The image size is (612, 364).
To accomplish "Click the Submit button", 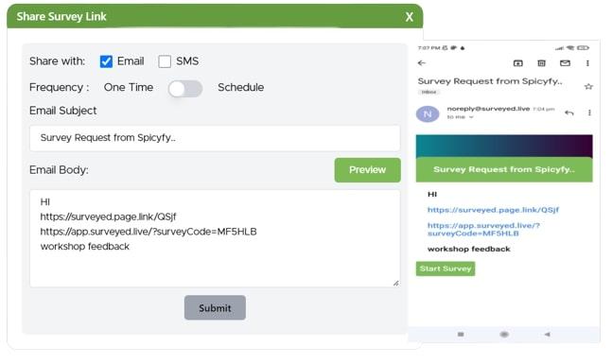I will tap(215, 308).
